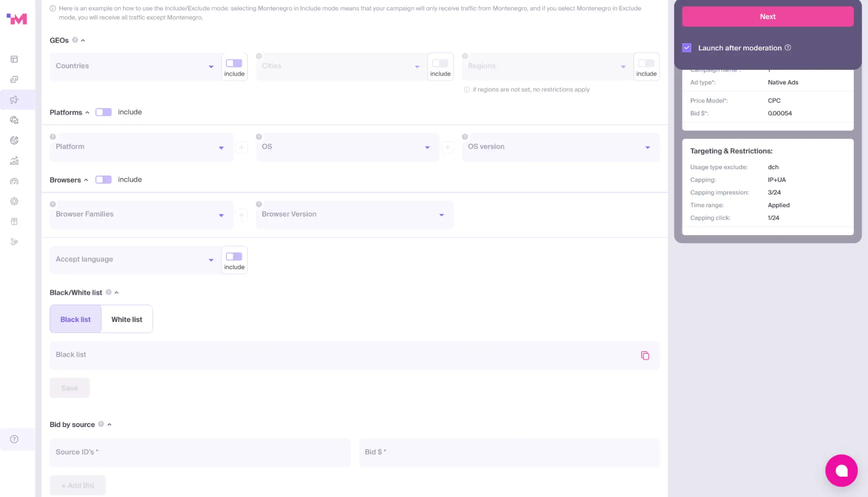Image resolution: width=868 pixels, height=497 pixels.
Task: Open the Accept language dropdown
Action: (x=135, y=260)
